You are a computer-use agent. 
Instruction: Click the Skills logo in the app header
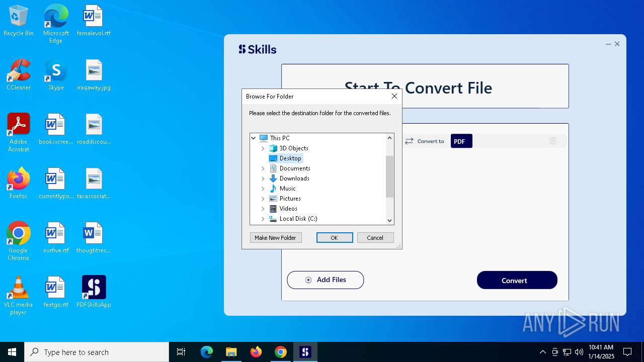257,49
